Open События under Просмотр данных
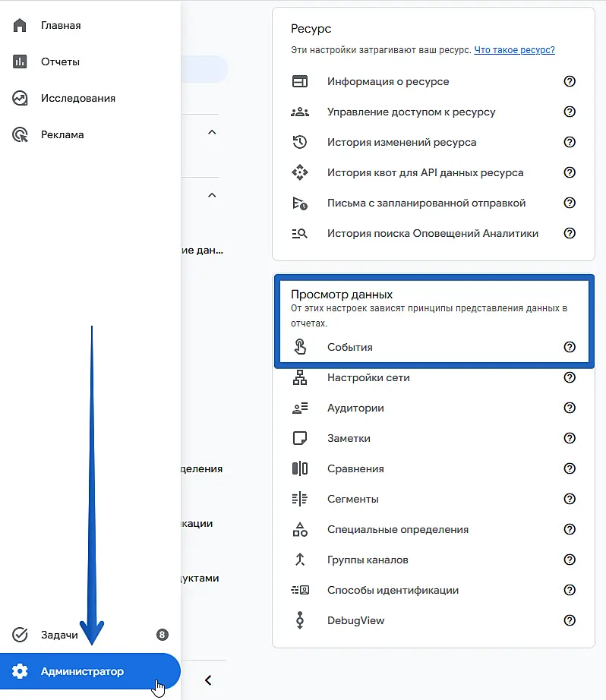606x700 pixels. [433, 347]
